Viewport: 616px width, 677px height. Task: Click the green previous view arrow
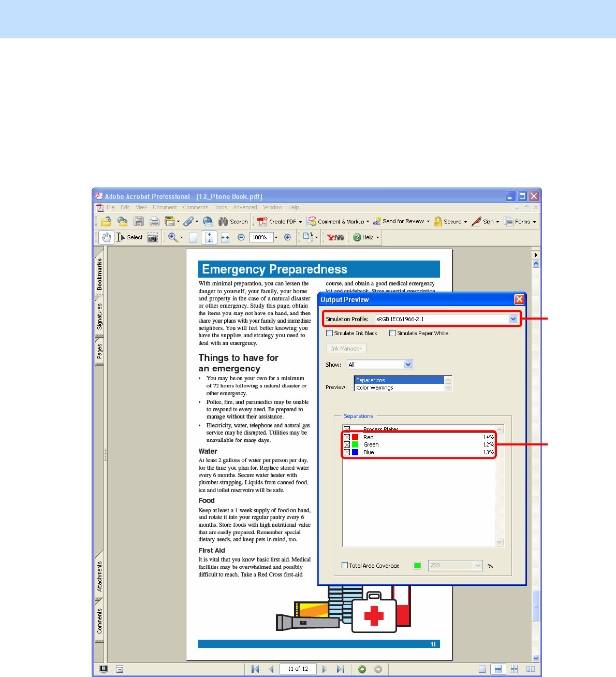tap(362, 669)
